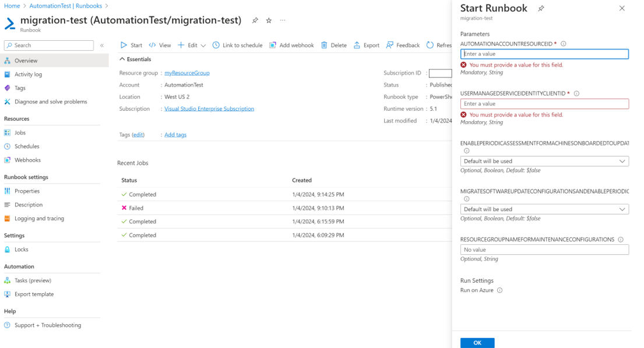
Task: Click the RESOURCEGROUPNAMEFORMAINTENANCECONFIGURATIONS input field
Action: coord(544,249)
